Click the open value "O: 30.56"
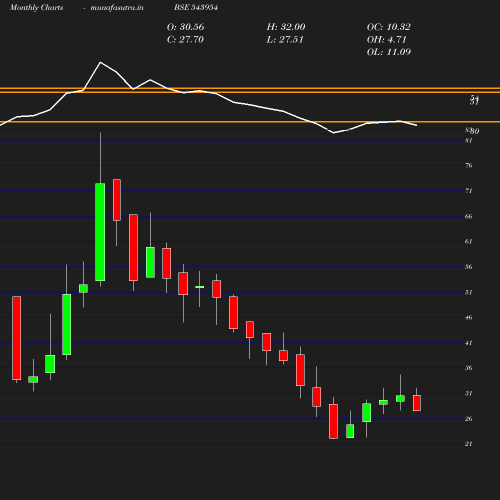Screen dimensions: 500x500 [185, 27]
